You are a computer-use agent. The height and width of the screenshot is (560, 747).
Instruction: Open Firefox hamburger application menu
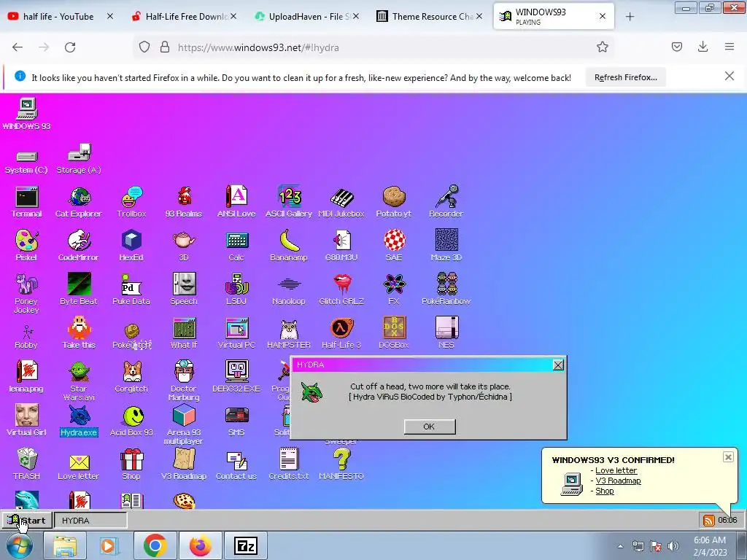[729, 47]
